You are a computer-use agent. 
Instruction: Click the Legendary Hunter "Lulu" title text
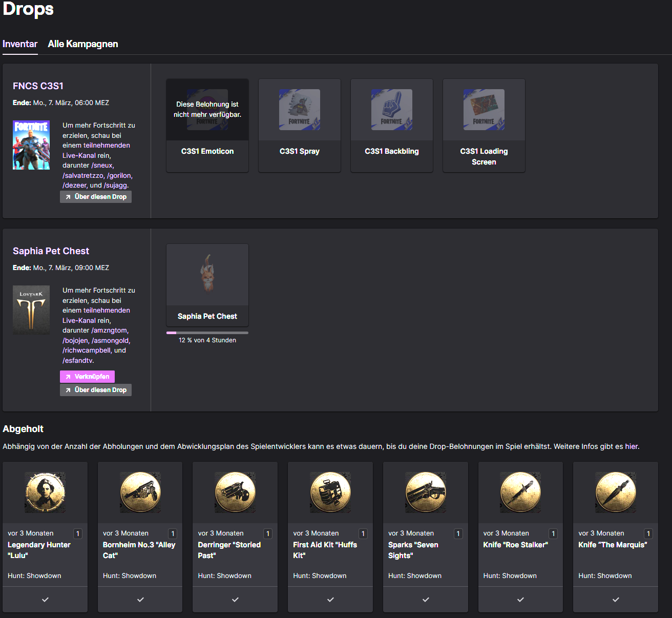39,550
